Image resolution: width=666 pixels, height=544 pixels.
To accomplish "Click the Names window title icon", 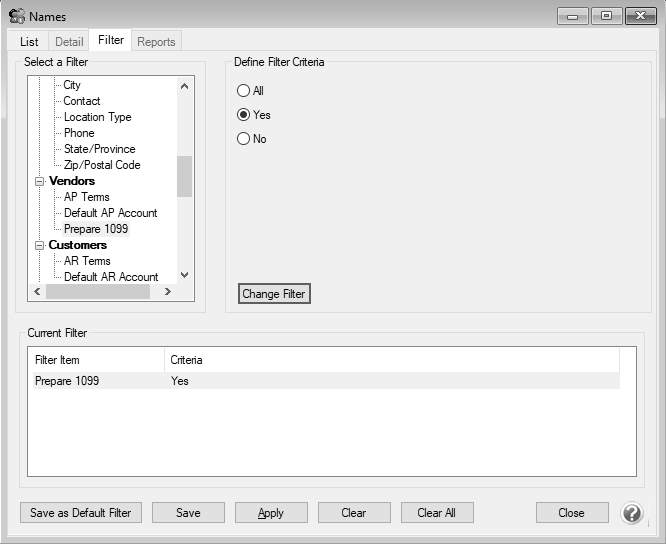I will pyautogui.click(x=16, y=16).
